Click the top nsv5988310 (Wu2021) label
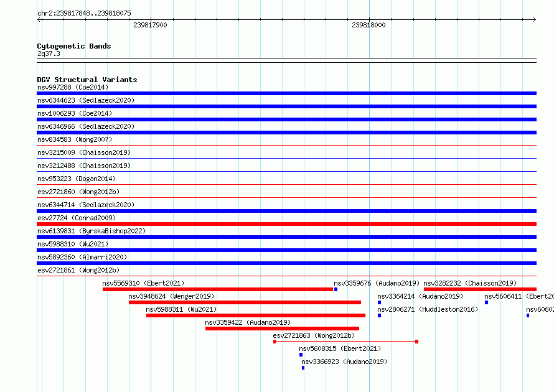This screenshot has height=392, width=554. coord(73,244)
